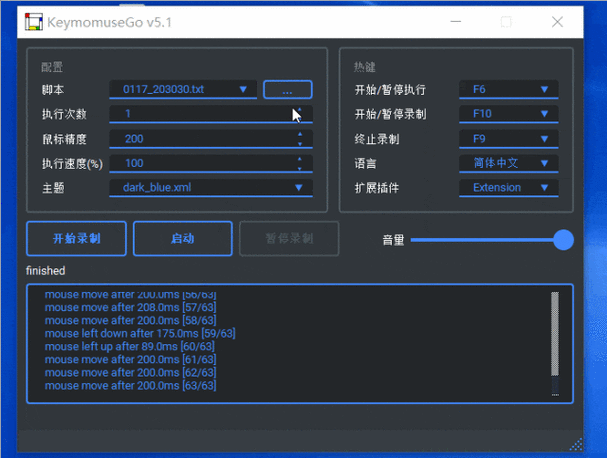Open the Extension plugin dropdown
This screenshot has width=607, height=458.
point(509,188)
